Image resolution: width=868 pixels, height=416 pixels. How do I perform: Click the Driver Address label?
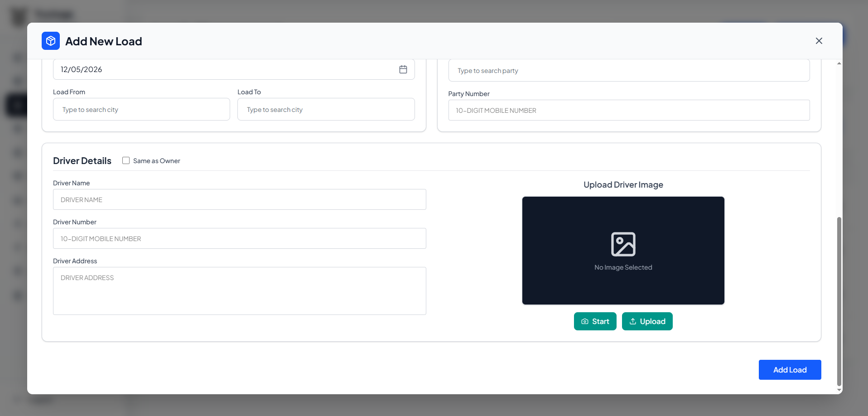click(75, 261)
